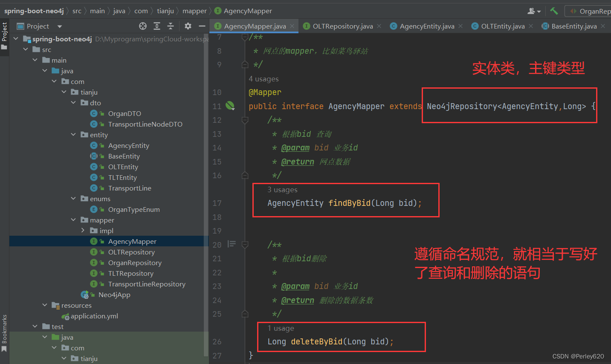611x364 pixels.
Task: Collapse the test folder
Action: 35,326
